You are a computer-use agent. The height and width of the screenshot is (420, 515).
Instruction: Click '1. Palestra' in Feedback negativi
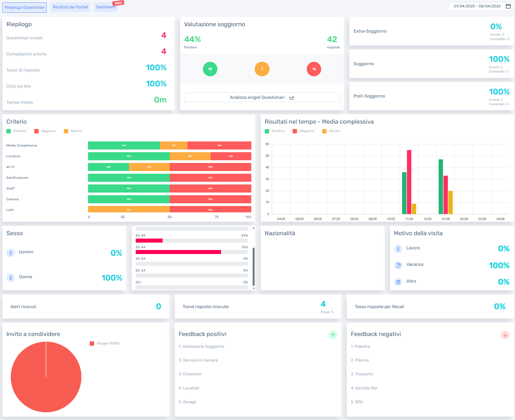[360, 346]
